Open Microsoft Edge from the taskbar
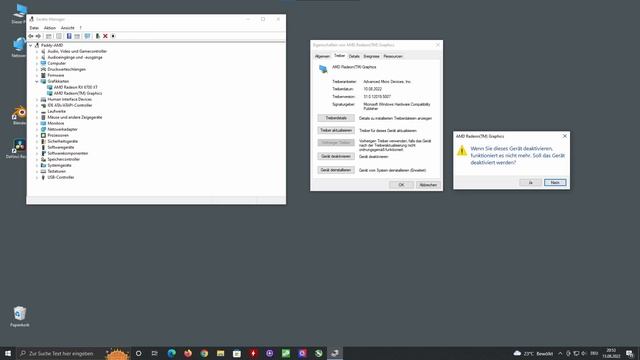The height and width of the screenshot is (360, 640). point(171,353)
